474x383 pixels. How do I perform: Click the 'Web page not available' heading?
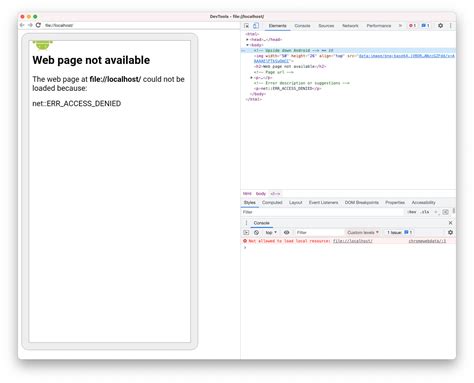point(91,60)
